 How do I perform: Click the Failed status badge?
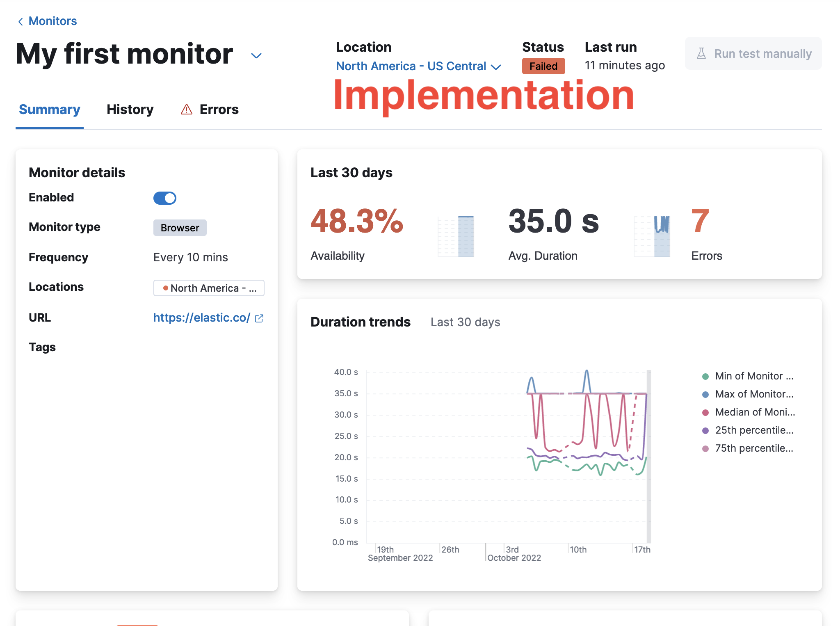pyautogui.click(x=543, y=66)
